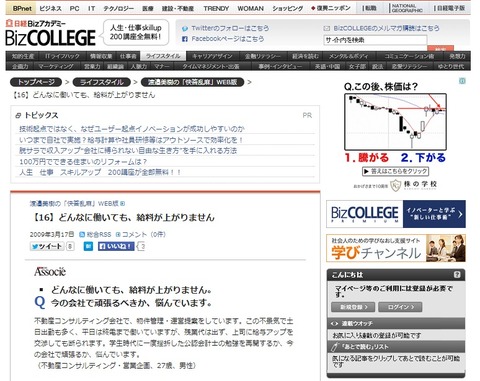Click the 人生・仕事skillup 200講座全無料 bubble
Viewport: 480px width, 381px height.
click(x=136, y=32)
